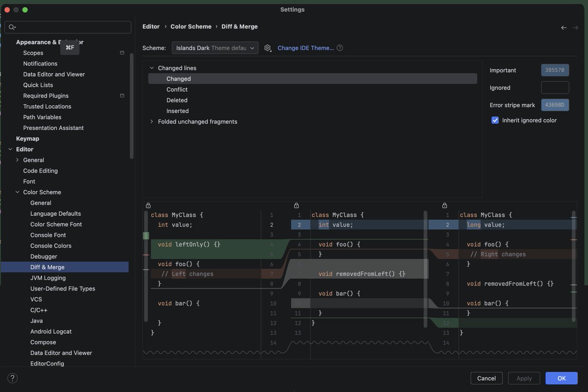Click Change IDE Theme link
The height and width of the screenshot is (392, 588).
(306, 48)
